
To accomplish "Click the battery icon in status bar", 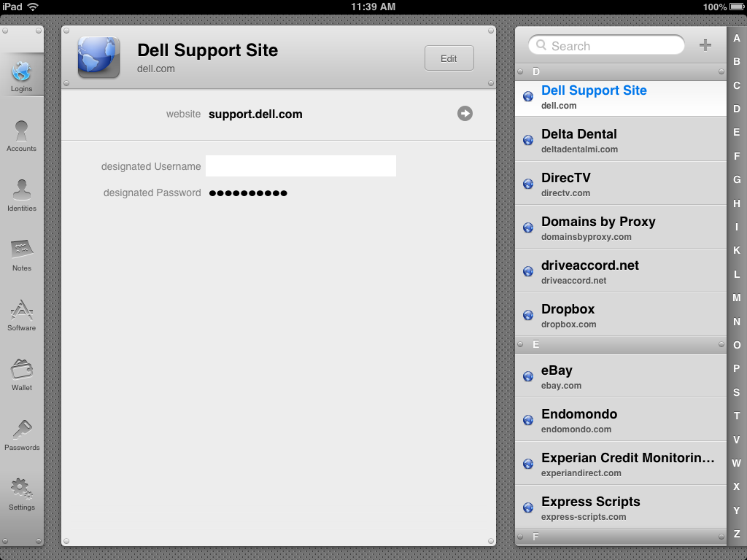I will 737,7.
